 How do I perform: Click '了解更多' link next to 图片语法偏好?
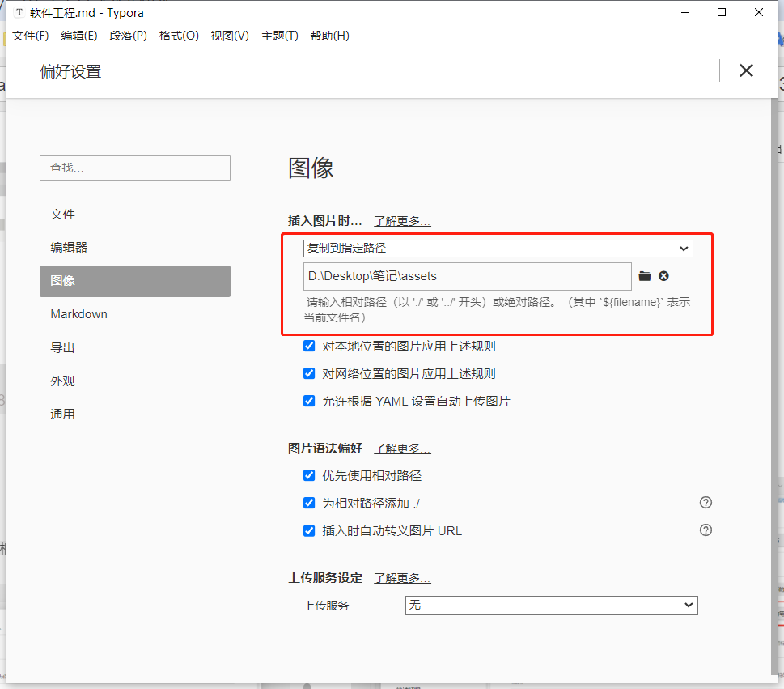tap(402, 449)
